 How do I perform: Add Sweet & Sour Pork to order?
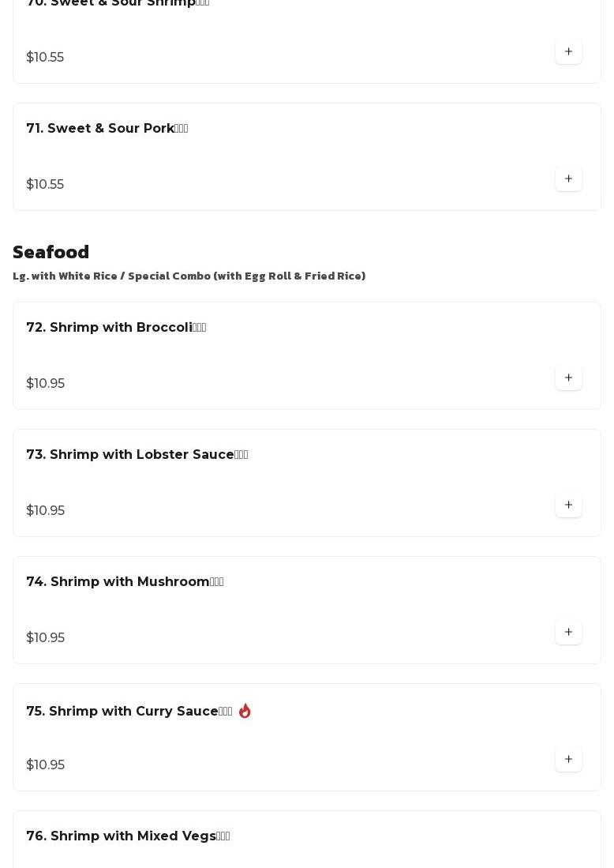568,179
